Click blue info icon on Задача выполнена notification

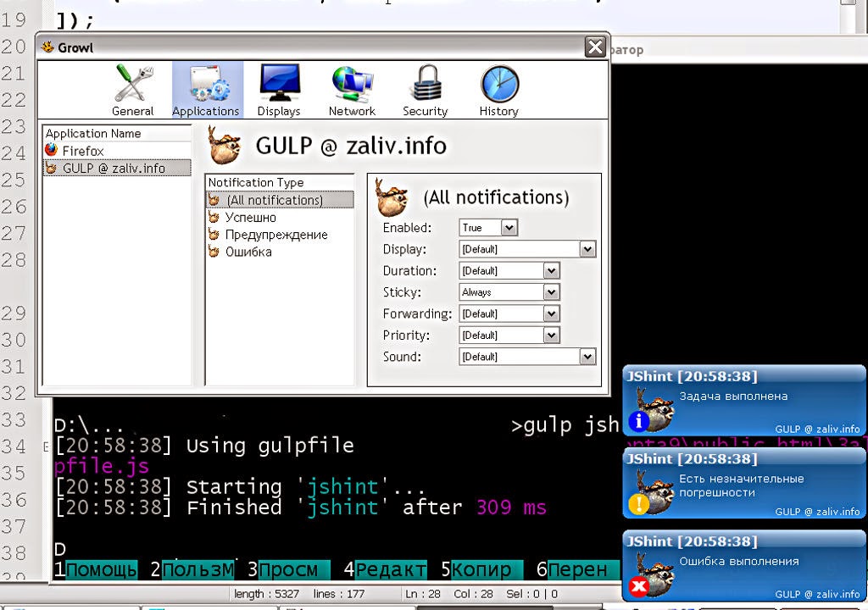(638, 421)
